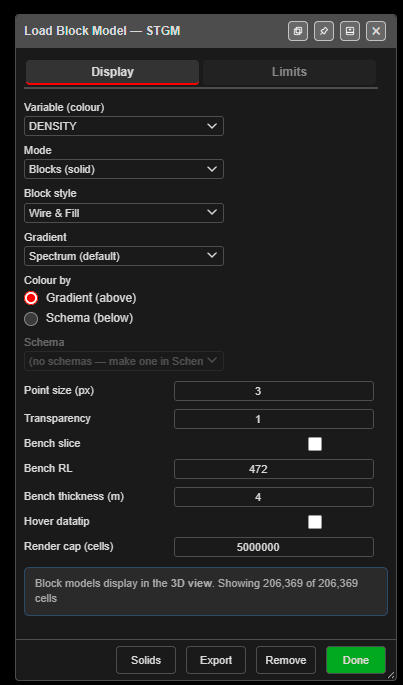Click the disabled Schema dropdown
This screenshot has width=403, height=685.
(124, 361)
